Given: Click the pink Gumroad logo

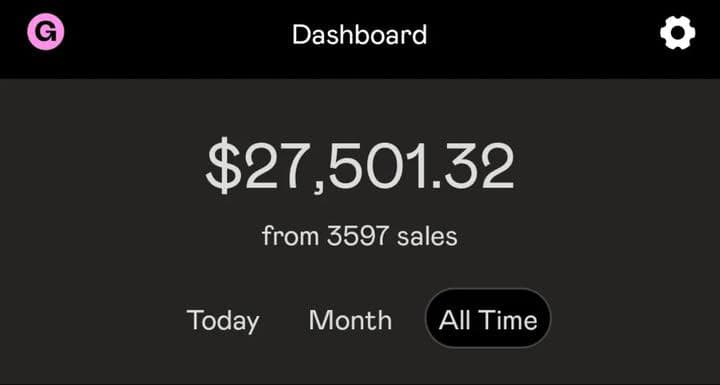Looking at the screenshot, I should point(45,31).
